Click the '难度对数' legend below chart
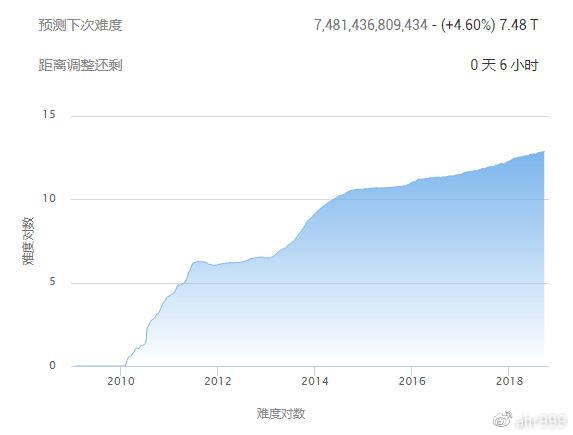Screen dimensions: 573x435 click(x=281, y=414)
